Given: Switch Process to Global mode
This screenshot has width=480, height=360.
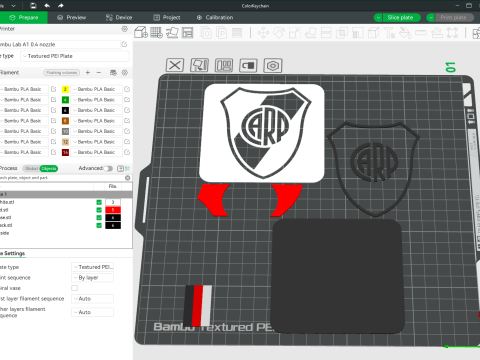Looking at the screenshot, I should (31, 168).
